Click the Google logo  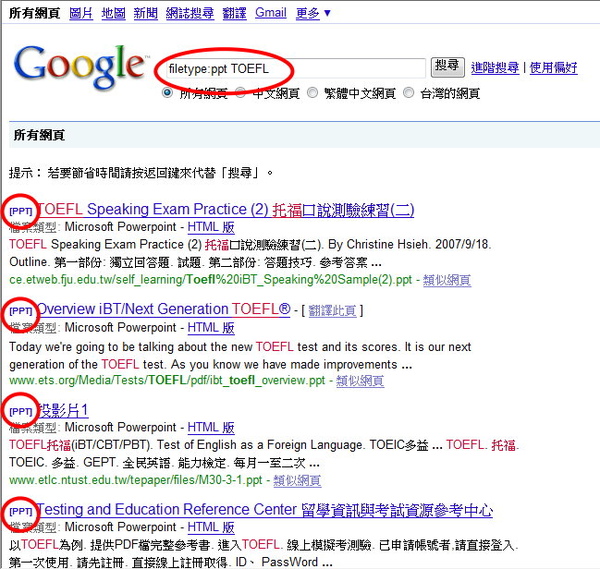click(80, 66)
